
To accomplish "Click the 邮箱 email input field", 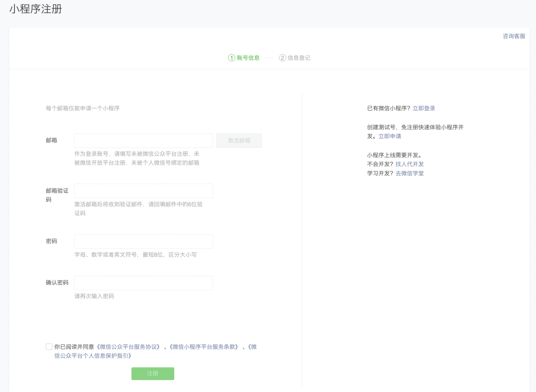I will [x=143, y=140].
